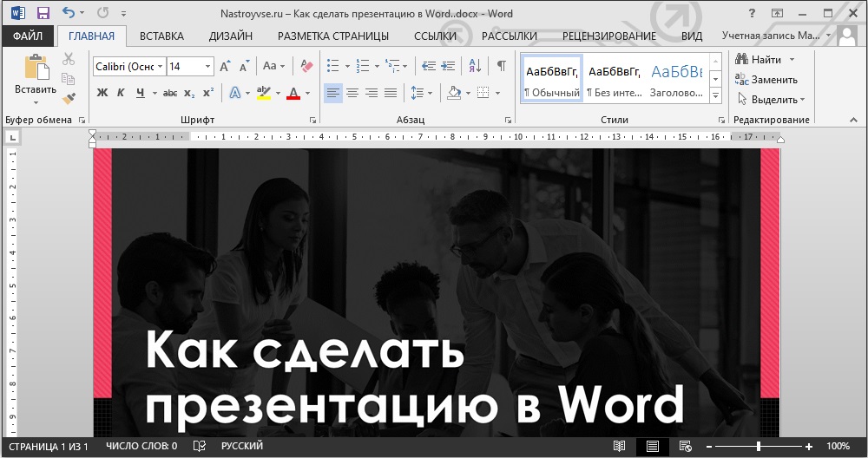This screenshot has height=458, width=868.
Task: Apply red font color
Action: 293,93
